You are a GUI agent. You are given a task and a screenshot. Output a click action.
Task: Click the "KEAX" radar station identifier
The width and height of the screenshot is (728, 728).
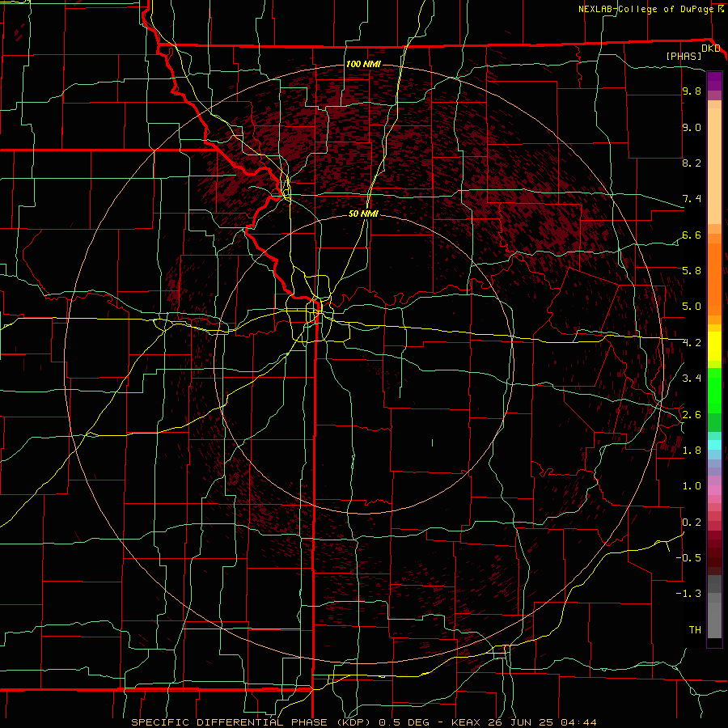pos(468,722)
